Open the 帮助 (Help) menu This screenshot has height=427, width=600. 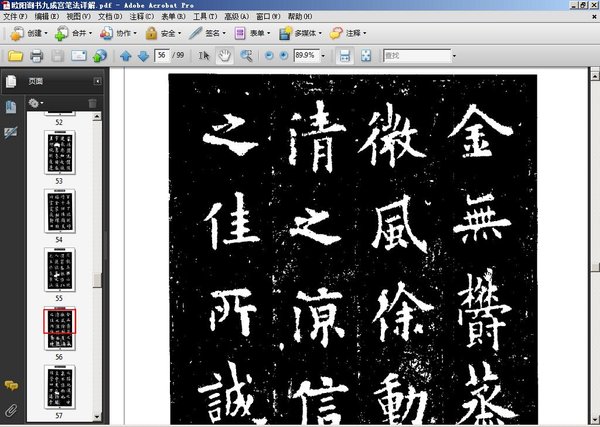300,16
